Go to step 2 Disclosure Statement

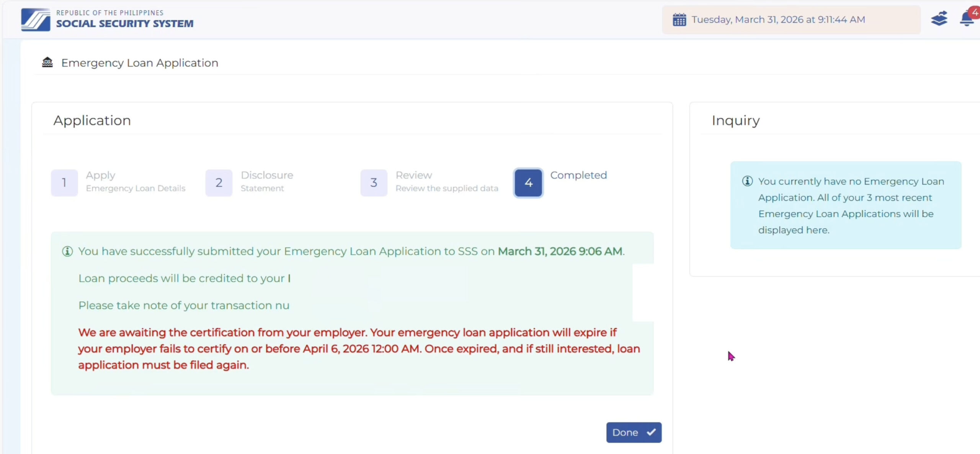tap(219, 183)
